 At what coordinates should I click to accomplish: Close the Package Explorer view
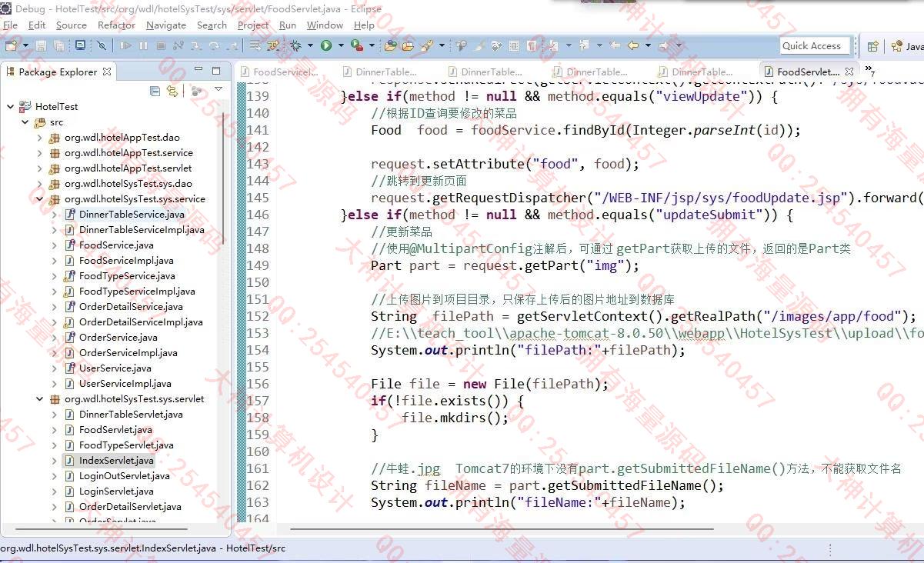click(x=107, y=72)
